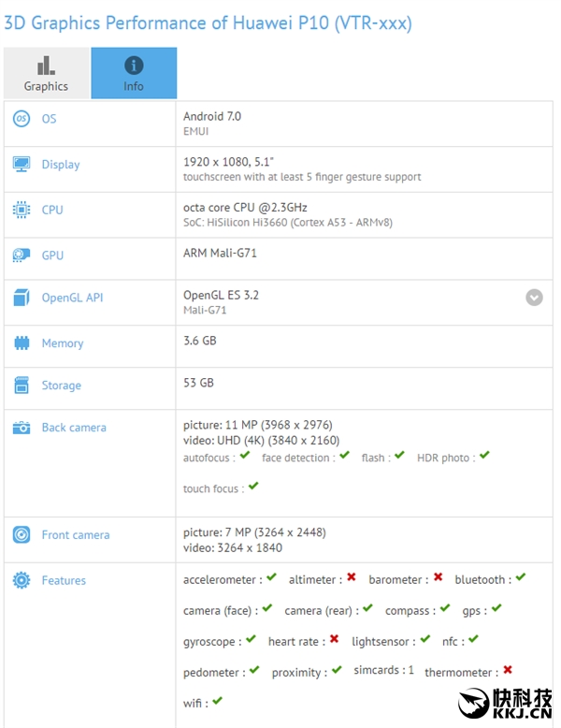561x728 pixels.
Task: Click the autofocus check mark
Action: tap(245, 455)
